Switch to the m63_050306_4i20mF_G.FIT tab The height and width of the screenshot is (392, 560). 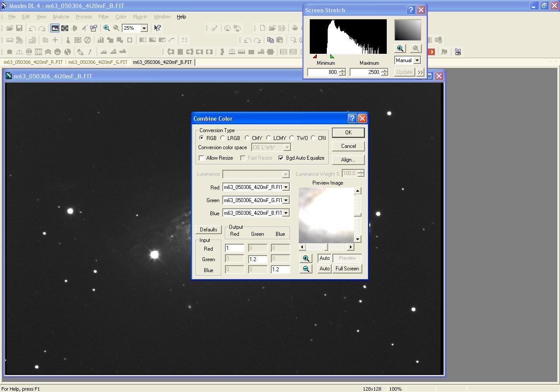[x=98, y=62]
